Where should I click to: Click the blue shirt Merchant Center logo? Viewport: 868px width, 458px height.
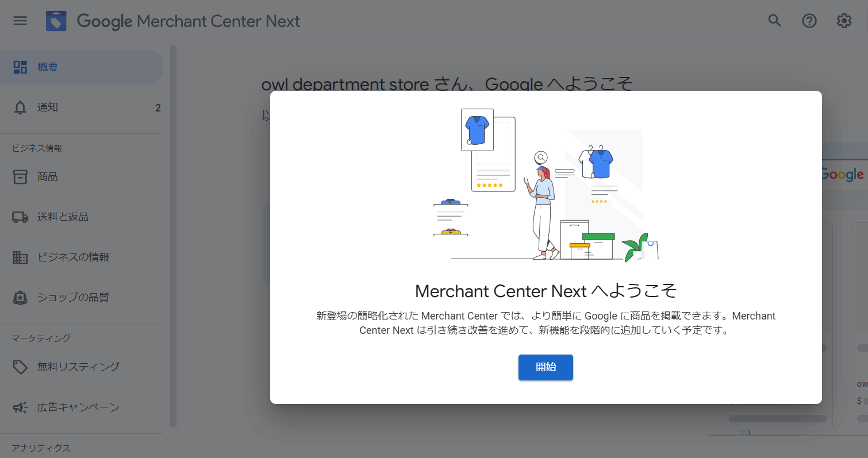(56, 21)
